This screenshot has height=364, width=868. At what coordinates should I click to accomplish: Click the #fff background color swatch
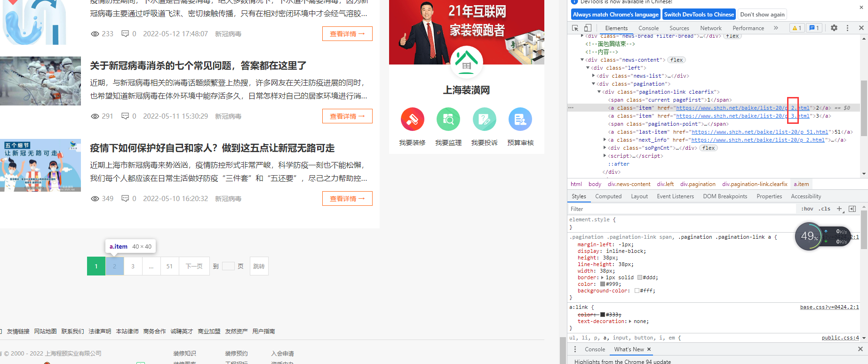coord(637,291)
